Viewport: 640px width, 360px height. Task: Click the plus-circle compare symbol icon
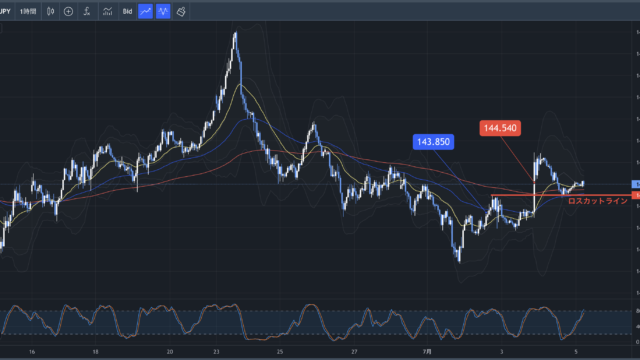(x=68, y=11)
